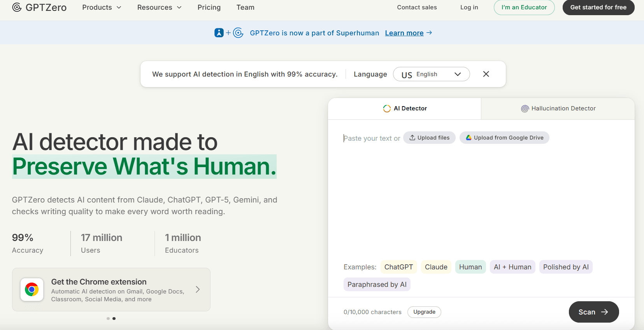
Task: Click the upload icon in Upload files
Action: click(x=412, y=138)
